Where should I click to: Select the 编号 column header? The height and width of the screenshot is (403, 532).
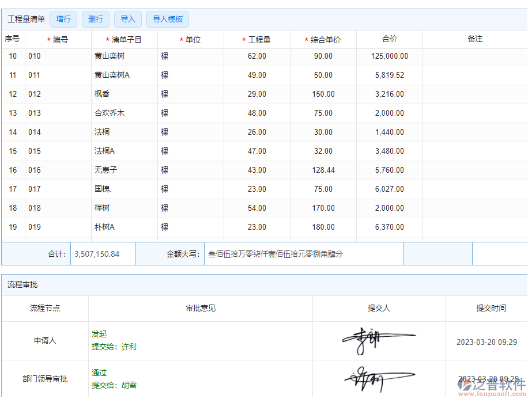tap(58, 40)
